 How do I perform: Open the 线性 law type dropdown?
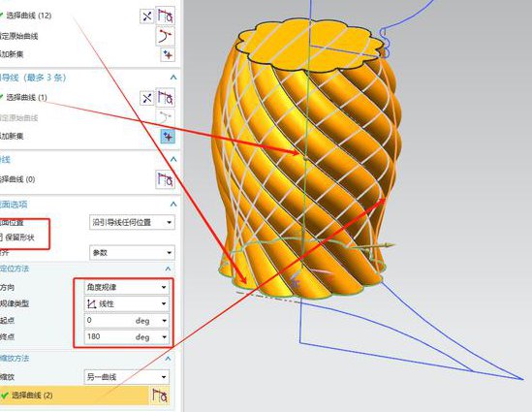click(x=127, y=303)
